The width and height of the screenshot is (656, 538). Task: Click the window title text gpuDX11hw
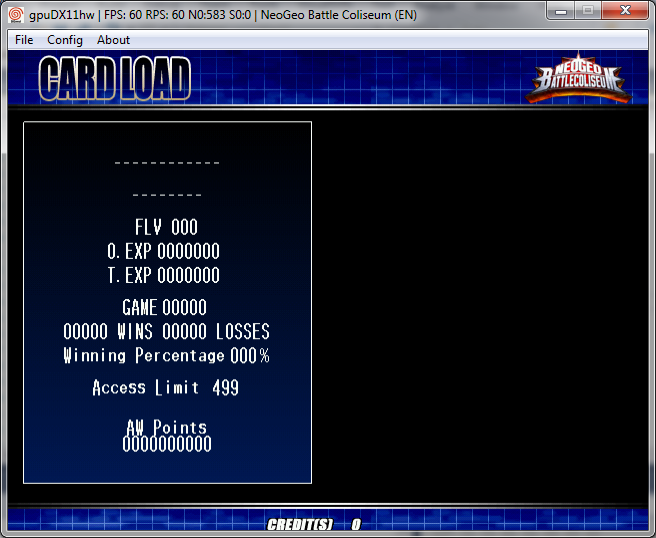(62, 15)
